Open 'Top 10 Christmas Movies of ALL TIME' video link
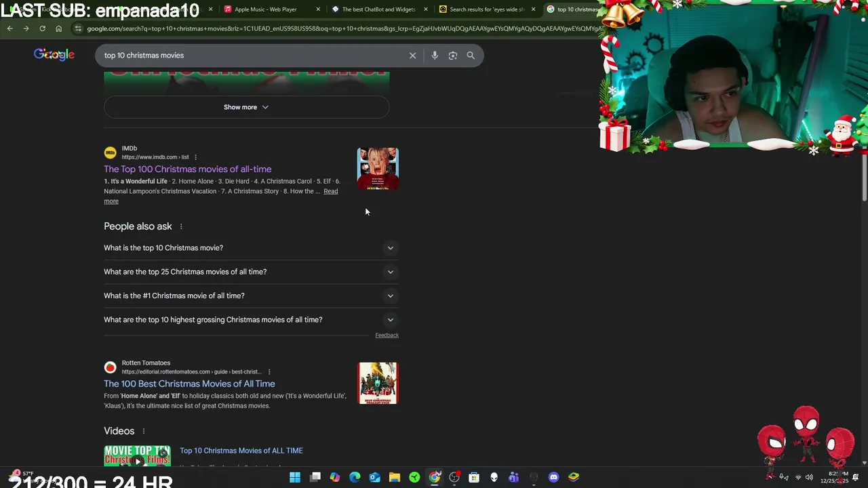The width and height of the screenshot is (868, 488). [x=241, y=451]
